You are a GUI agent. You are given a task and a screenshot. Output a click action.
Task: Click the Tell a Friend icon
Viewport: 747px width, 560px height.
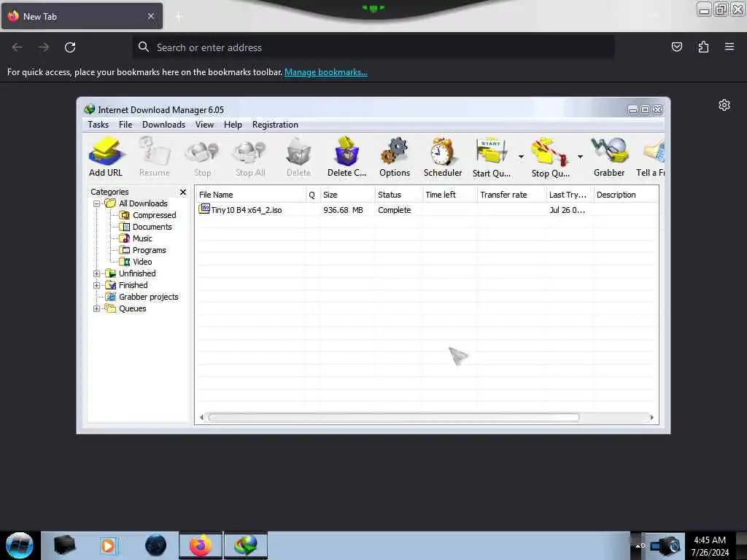tap(651, 157)
